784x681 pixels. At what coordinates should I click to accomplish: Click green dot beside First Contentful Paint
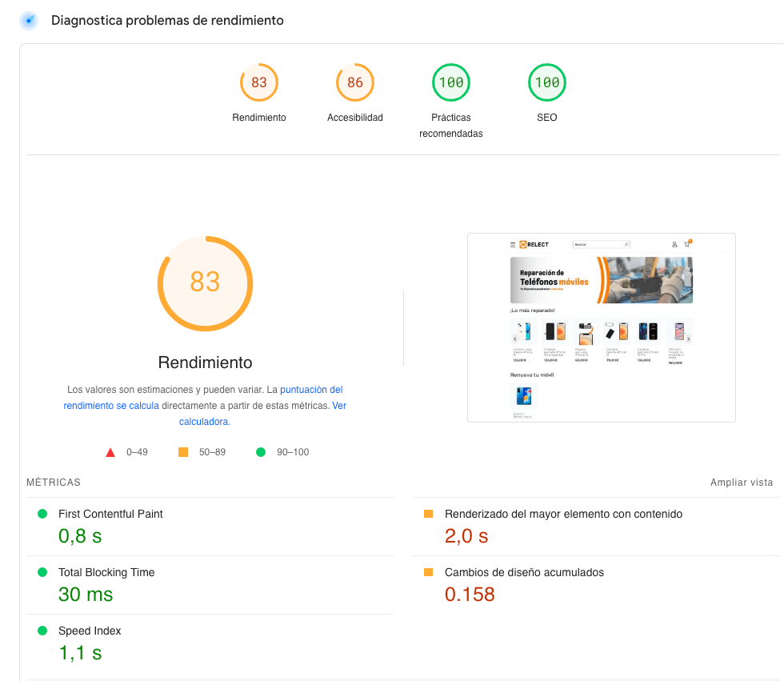[42, 514]
